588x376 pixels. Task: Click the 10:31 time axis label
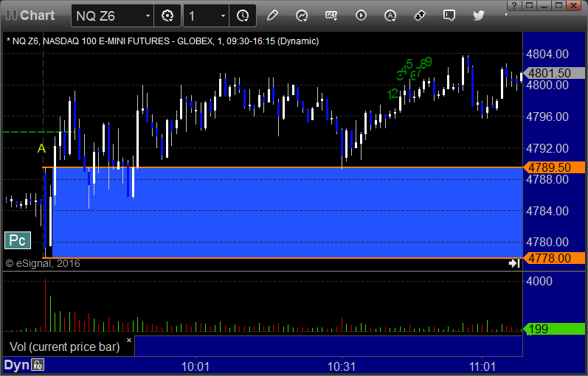click(342, 366)
